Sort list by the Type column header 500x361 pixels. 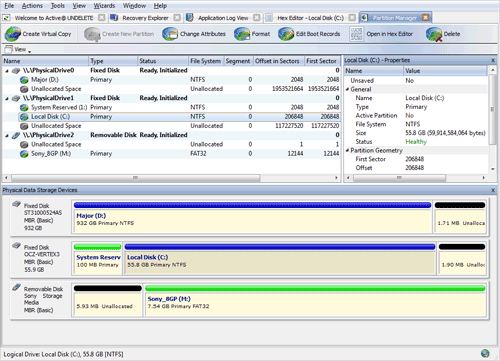[113, 61]
